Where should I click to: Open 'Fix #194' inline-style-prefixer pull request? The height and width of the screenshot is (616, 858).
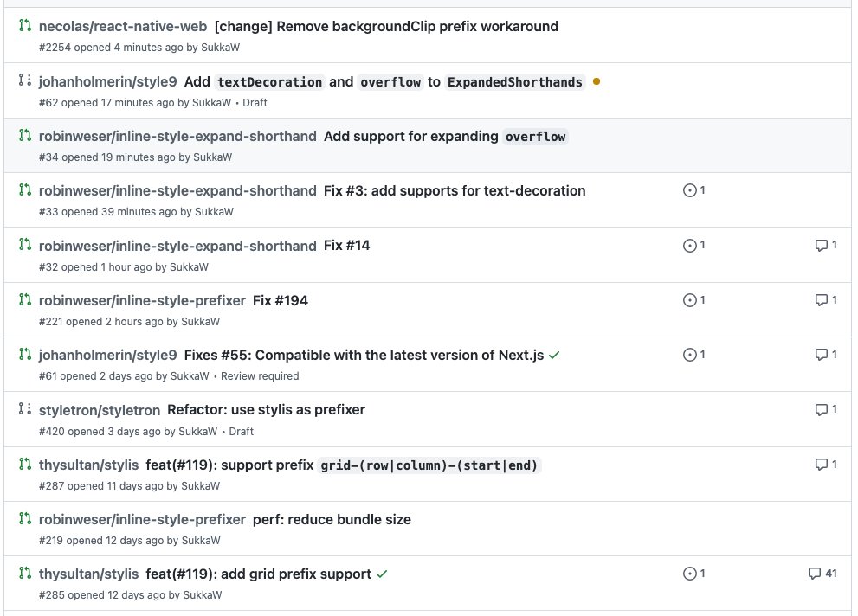[x=281, y=300]
